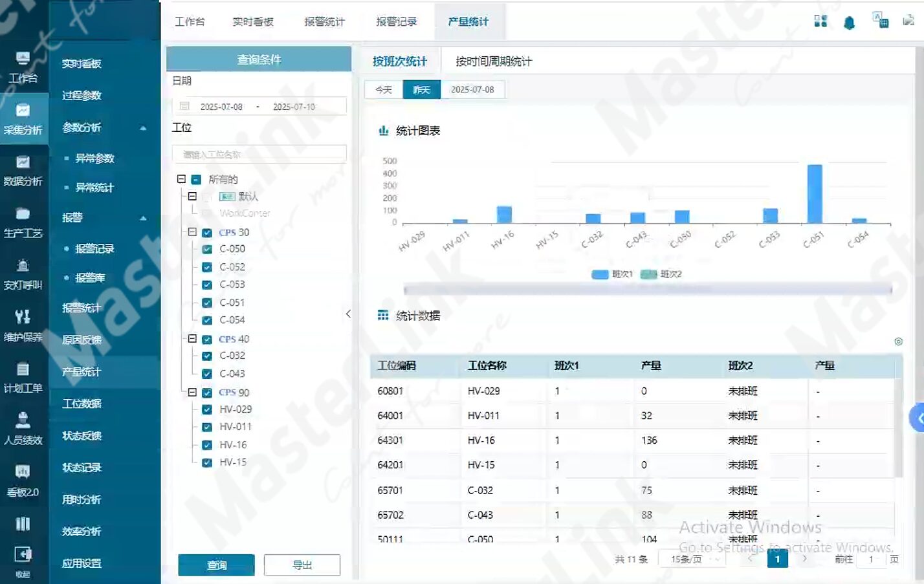Click the 2025-07-08 date button
The image size is (924, 584).
472,89
